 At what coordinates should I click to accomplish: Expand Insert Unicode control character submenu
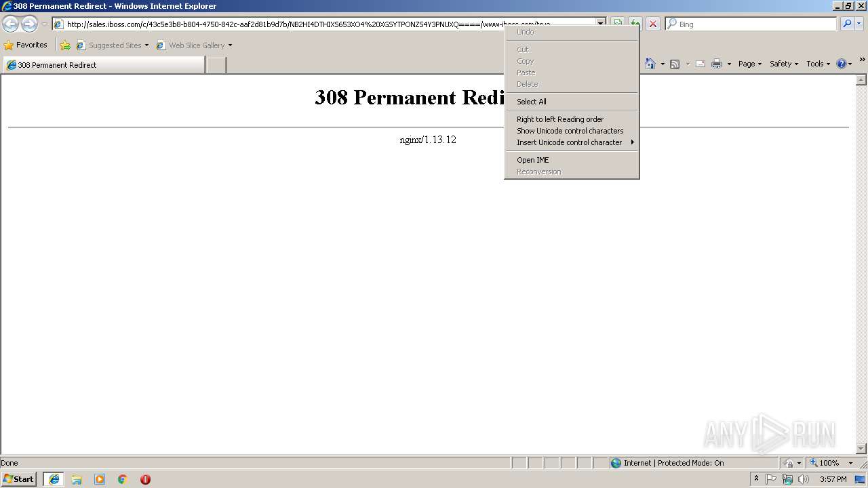[571, 142]
